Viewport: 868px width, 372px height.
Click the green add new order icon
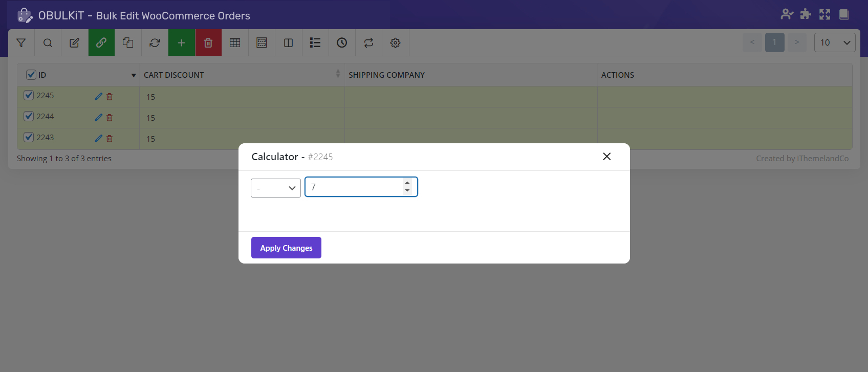click(181, 43)
